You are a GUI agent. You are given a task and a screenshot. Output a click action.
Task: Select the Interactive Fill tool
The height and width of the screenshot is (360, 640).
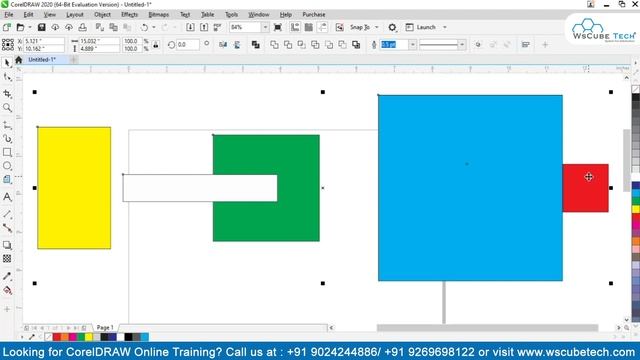7,290
